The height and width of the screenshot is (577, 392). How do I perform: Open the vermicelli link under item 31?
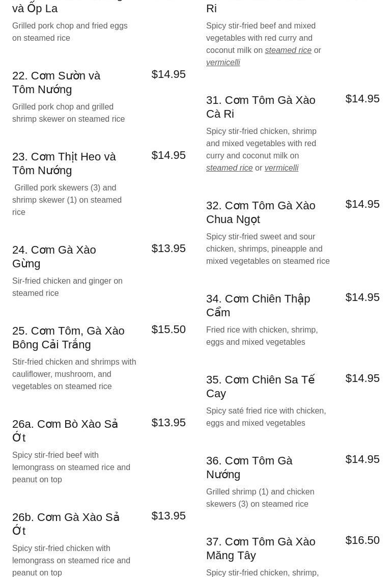point(282,168)
